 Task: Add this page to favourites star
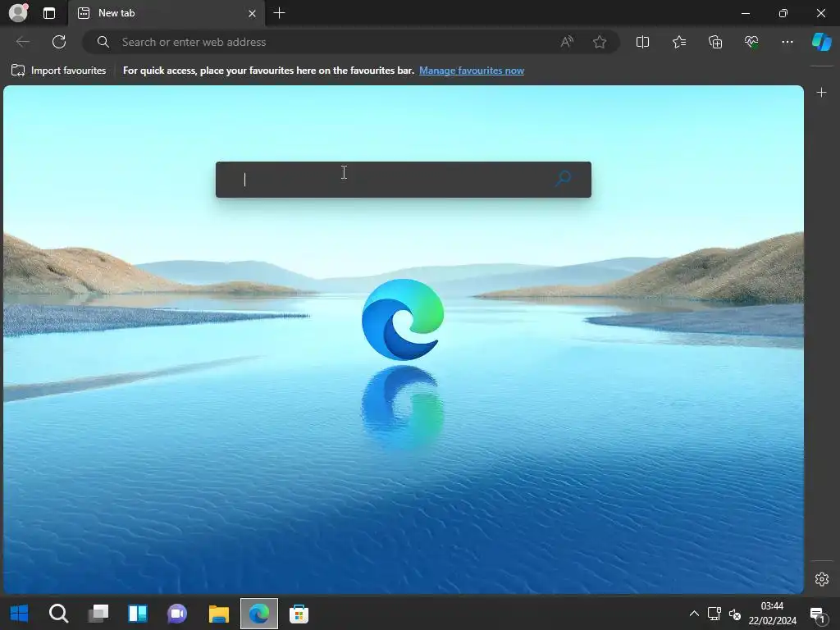click(600, 42)
